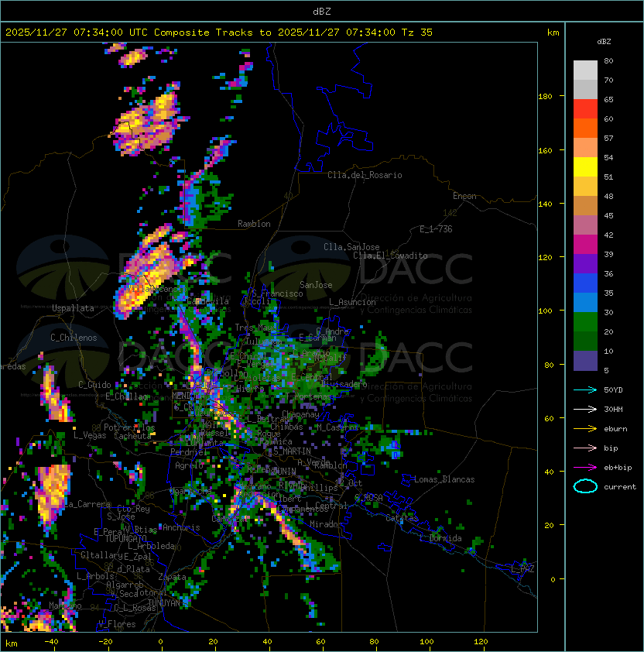Click the 'L_Vegas' map label
The width and height of the screenshot is (644, 652).
pyautogui.click(x=90, y=435)
